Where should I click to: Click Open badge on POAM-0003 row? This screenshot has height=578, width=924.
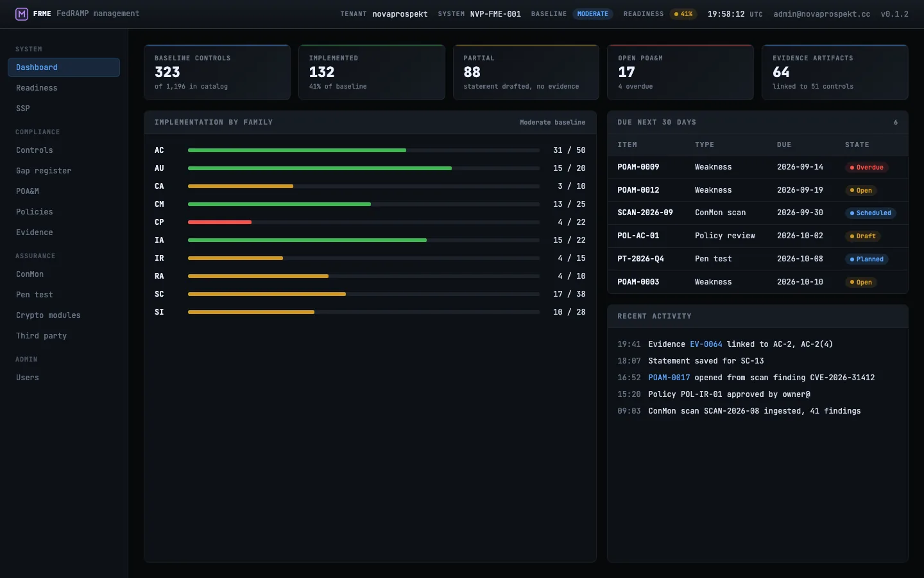(x=861, y=283)
